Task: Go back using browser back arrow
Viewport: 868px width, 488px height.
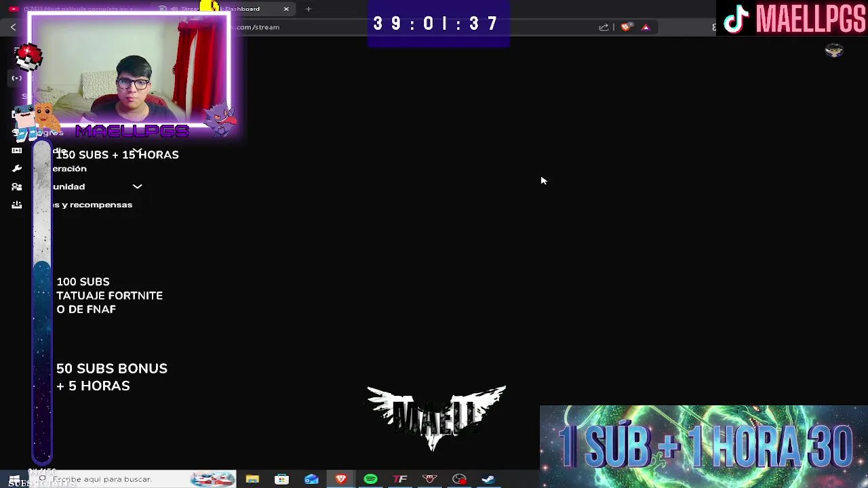Action: [x=13, y=27]
